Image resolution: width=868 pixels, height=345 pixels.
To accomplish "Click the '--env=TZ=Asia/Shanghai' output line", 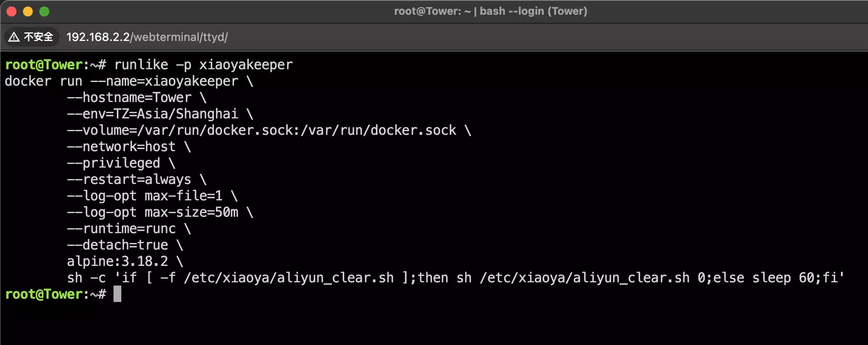I will coord(152,114).
